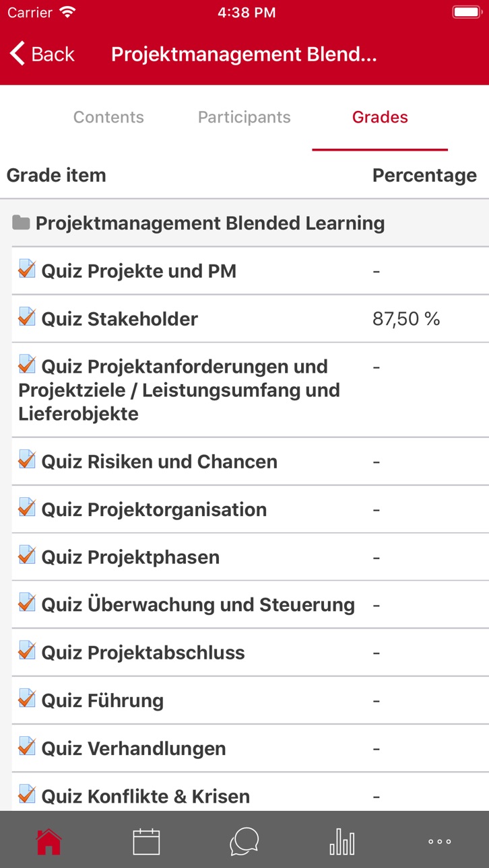Open the more options ellipsis icon
This screenshot has height=868, width=489.
pos(440,841)
